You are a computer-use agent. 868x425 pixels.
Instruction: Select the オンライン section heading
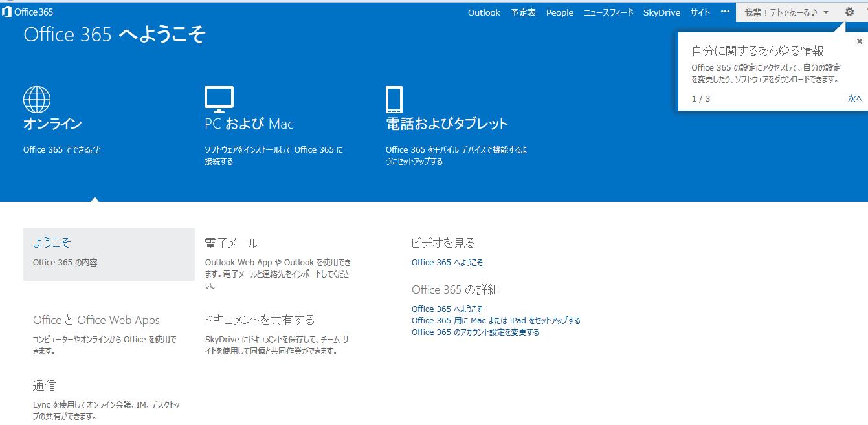coord(52,124)
